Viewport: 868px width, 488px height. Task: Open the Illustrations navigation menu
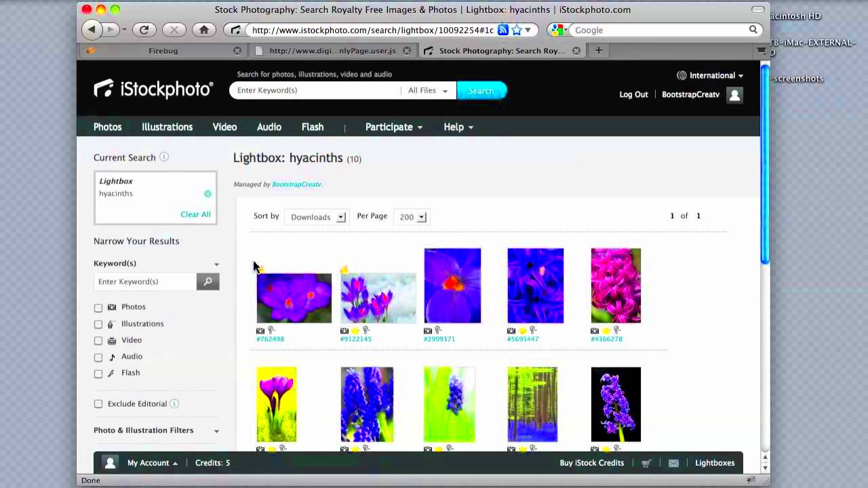pos(167,127)
